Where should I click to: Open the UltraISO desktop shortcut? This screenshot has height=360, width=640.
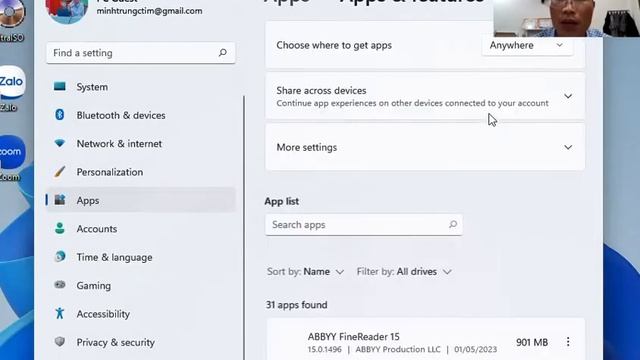coord(11,20)
